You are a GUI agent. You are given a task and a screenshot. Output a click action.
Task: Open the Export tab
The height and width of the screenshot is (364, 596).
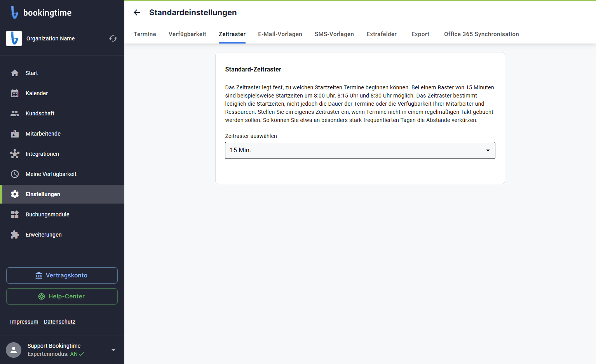[x=420, y=34]
